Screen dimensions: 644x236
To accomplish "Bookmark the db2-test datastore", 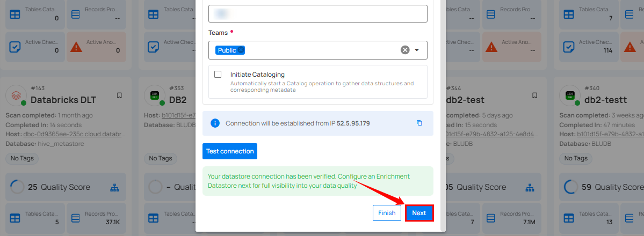I will coord(534,95).
